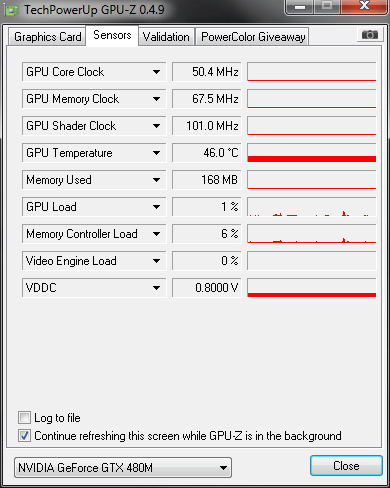Open the Video Engine Load dropdown
Image resolution: width=390 pixels, height=488 pixels.
(x=156, y=261)
